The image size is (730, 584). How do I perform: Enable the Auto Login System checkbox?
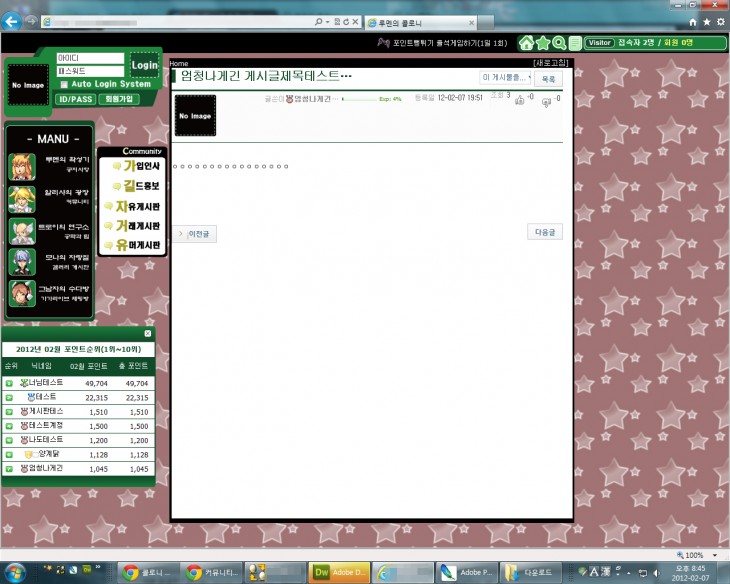[64, 85]
